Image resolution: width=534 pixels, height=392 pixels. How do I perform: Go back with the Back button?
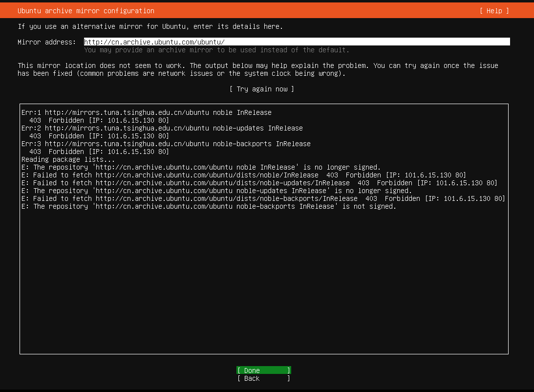tap(264, 378)
